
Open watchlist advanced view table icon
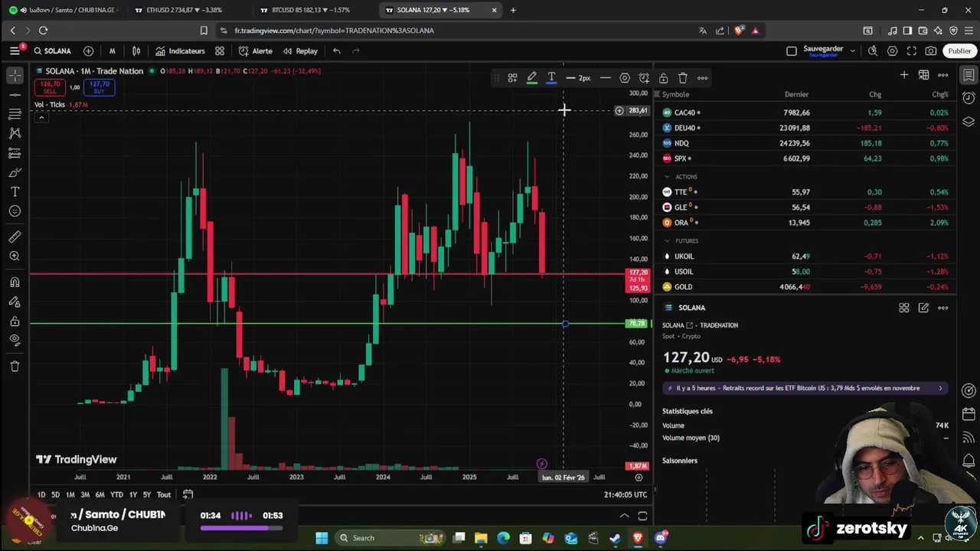pyautogui.click(x=923, y=75)
